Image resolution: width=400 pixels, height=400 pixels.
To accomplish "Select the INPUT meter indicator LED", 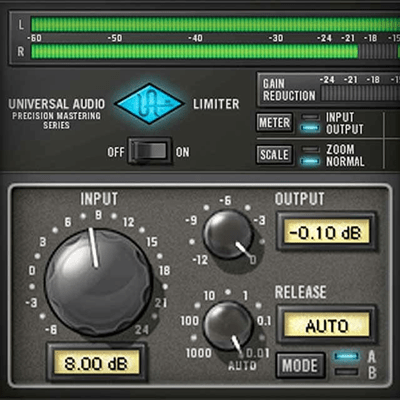I will coord(310,117).
